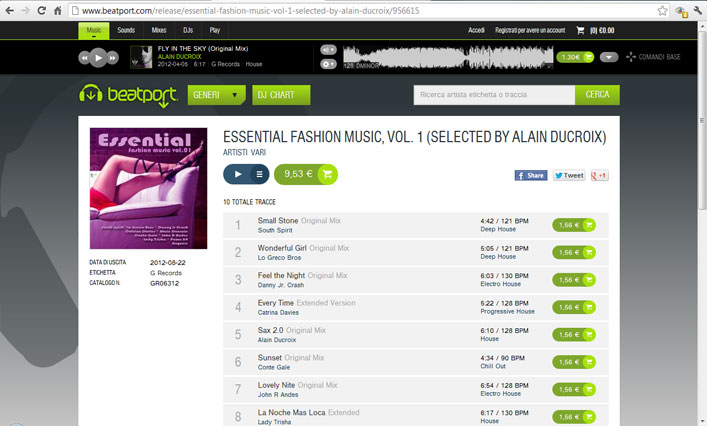Add the full release to cart for 9,53 €

[x=306, y=174]
